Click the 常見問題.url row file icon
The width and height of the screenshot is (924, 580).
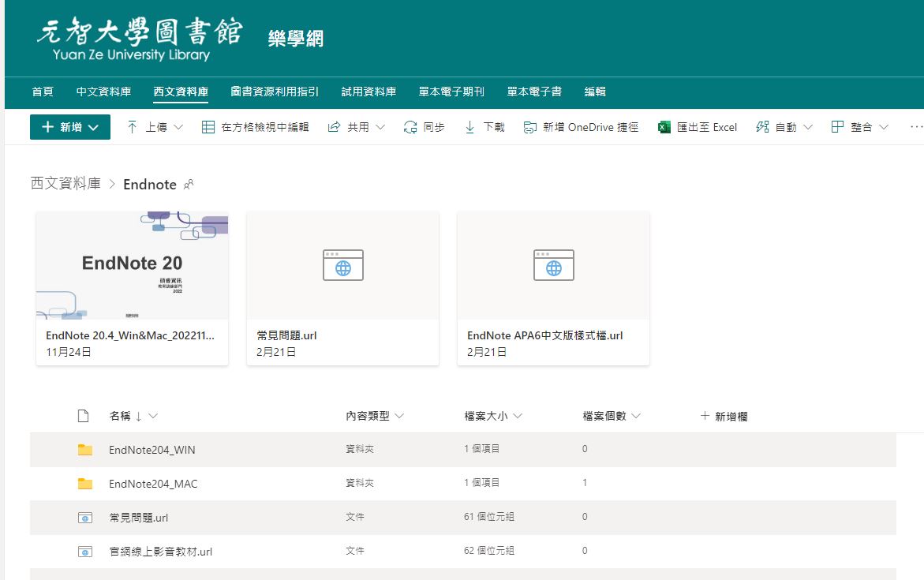(x=85, y=518)
